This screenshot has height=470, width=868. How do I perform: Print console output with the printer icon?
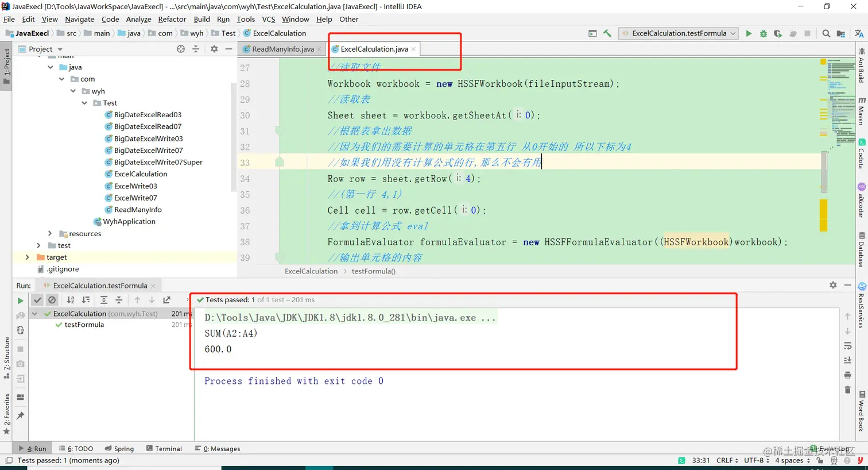click(x=847, y=375)
